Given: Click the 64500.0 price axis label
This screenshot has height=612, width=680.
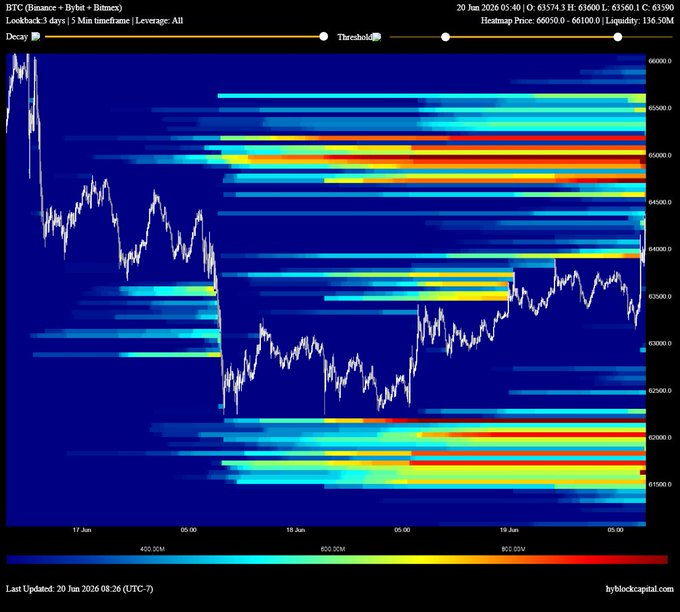Looking at the screenshot, I should point(660,202).
